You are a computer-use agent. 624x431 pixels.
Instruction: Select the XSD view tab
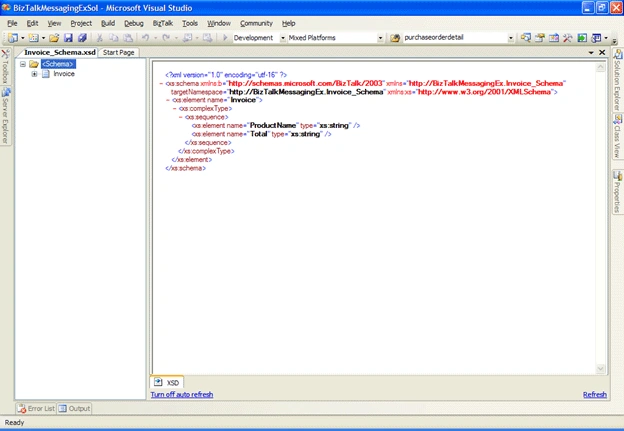[x=167, y=382]
